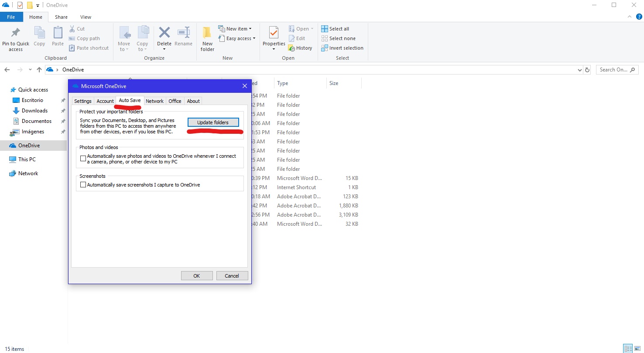Click the red Delete icon

point(164,33)
